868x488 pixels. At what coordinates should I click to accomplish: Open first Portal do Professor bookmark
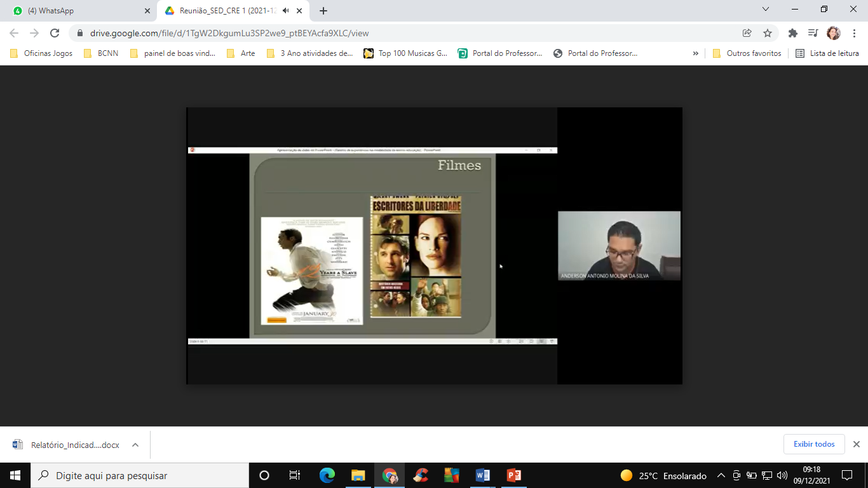[501, 53]
